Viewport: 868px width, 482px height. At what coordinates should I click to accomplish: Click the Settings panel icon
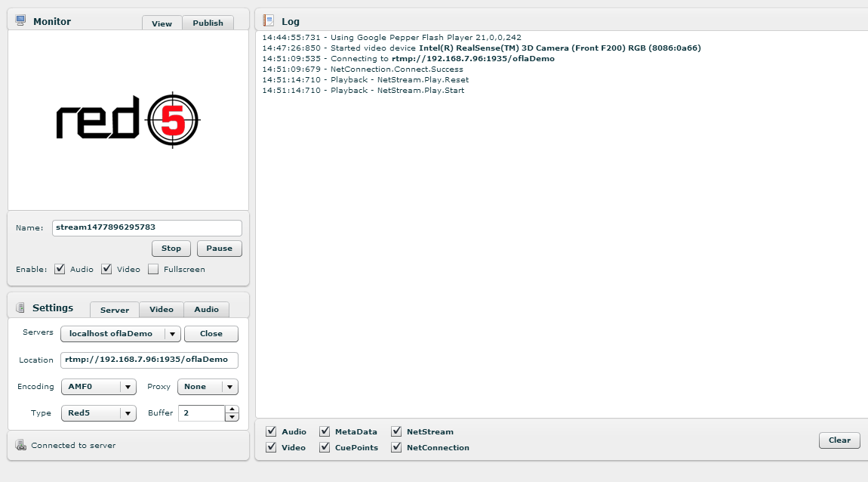coord(20,307)
